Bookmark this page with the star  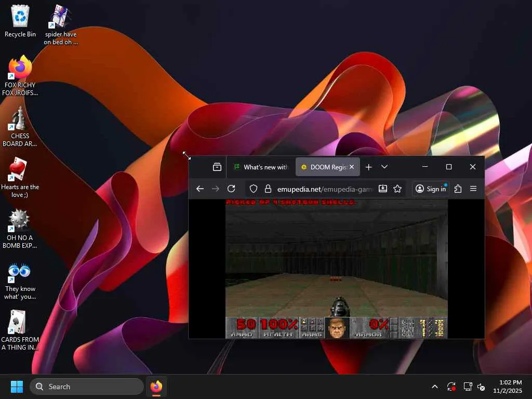(x=397, y=189)
